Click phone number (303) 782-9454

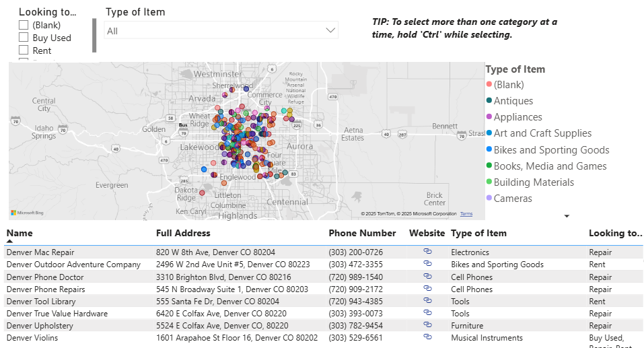point(356,326)
